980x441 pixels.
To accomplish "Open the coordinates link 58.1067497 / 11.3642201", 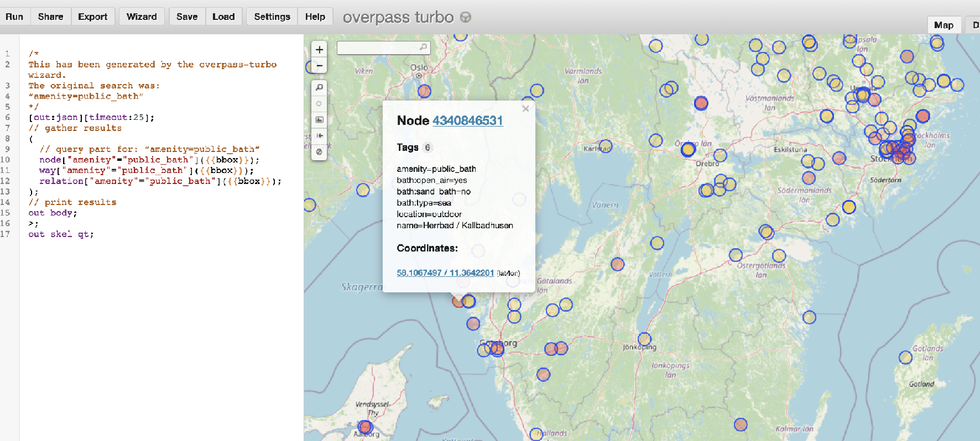I will coord(445,273).
